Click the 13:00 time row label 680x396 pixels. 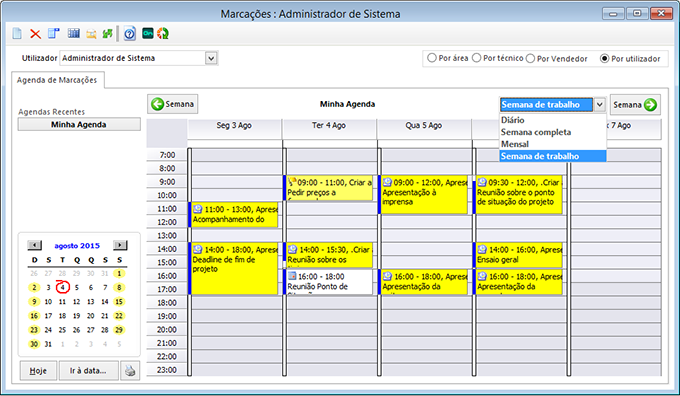[167, 236]
